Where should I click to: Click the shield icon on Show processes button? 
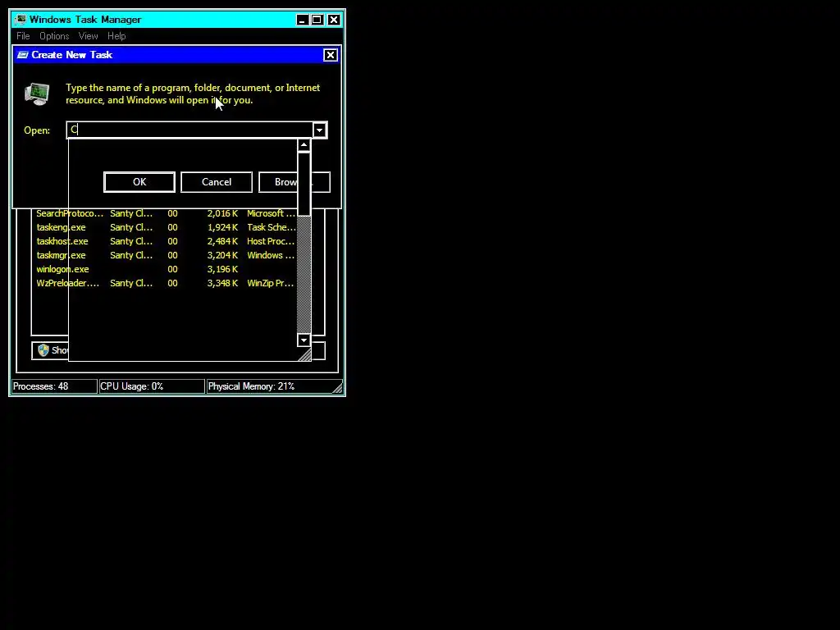[x=43, y=350]
